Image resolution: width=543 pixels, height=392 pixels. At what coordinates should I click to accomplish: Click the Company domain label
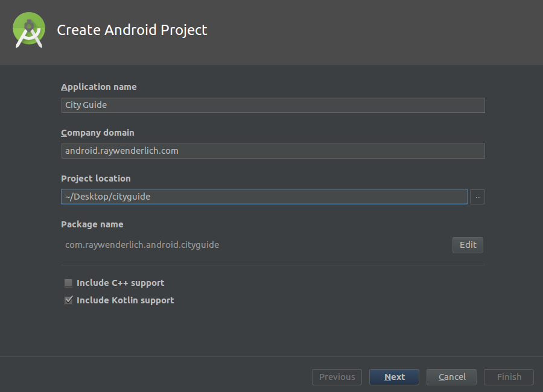click(x=98, y=133)
